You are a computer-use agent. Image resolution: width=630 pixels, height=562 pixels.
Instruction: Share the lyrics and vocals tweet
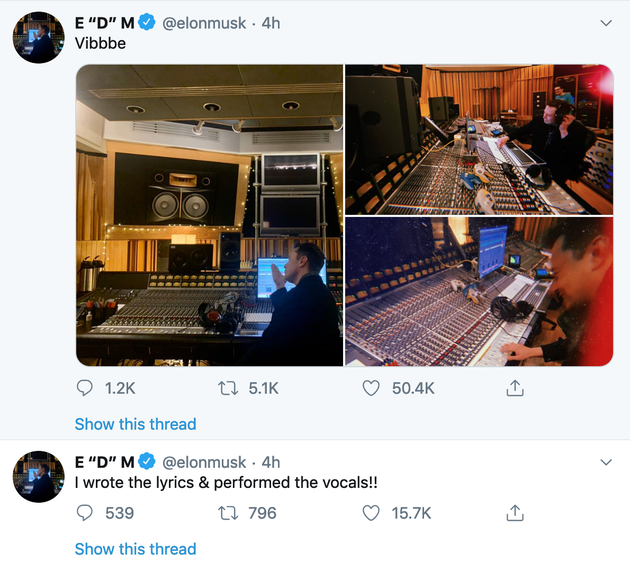[x=515, y=513]
